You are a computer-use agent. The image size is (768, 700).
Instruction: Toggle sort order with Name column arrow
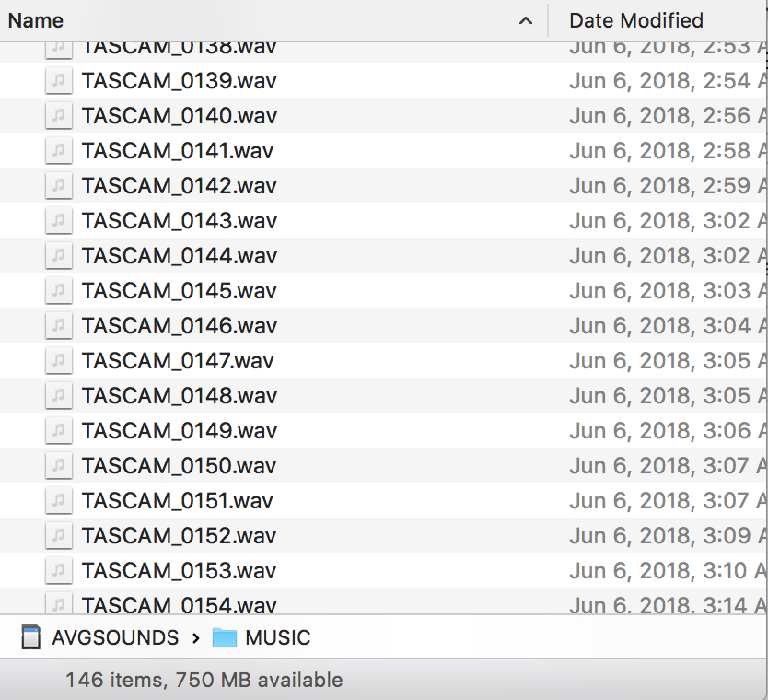(x=526, y=20)
